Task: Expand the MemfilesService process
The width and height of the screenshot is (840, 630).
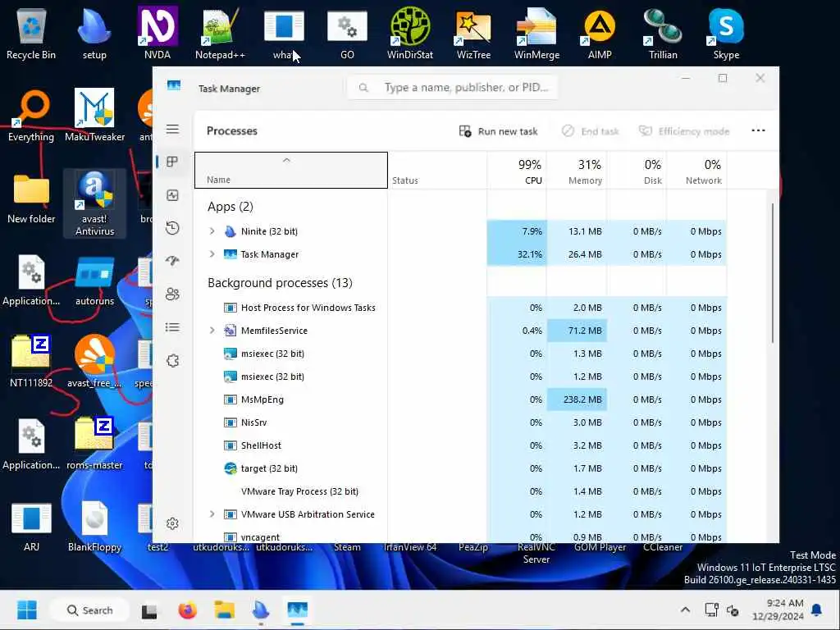Action: [212, 331]
